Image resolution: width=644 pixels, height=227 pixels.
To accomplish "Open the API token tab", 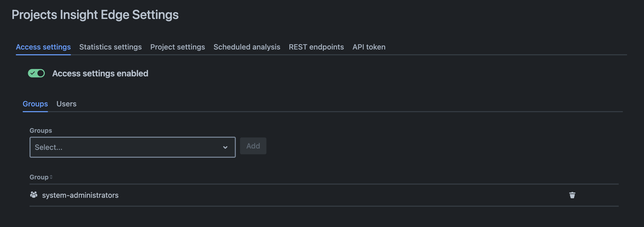I will click(369, 47).
